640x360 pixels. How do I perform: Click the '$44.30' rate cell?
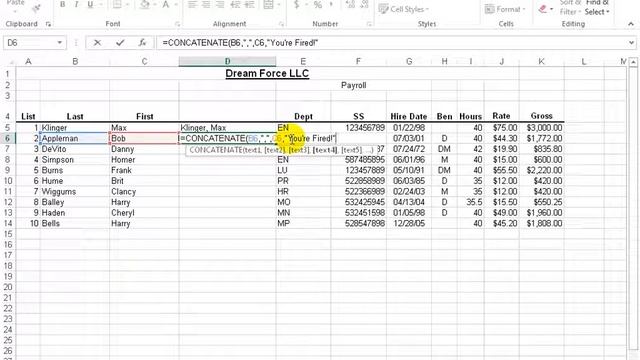tap(502, 138)
